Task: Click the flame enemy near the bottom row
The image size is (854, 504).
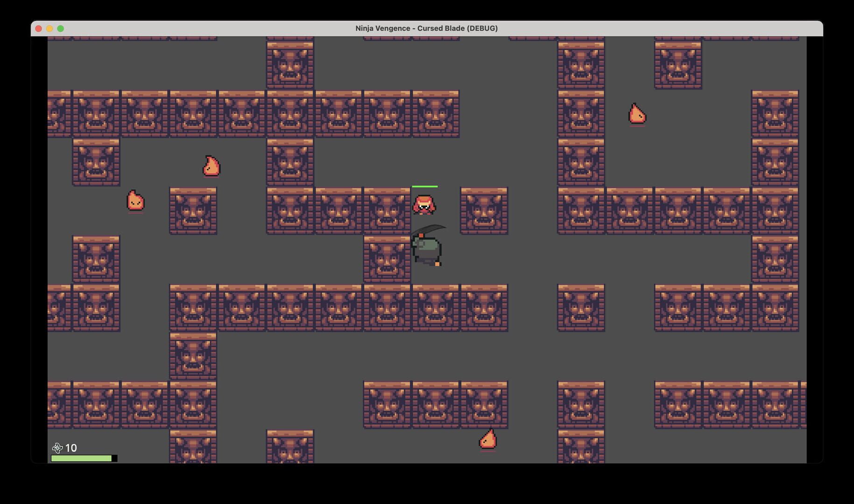Action: click(488, 439)
